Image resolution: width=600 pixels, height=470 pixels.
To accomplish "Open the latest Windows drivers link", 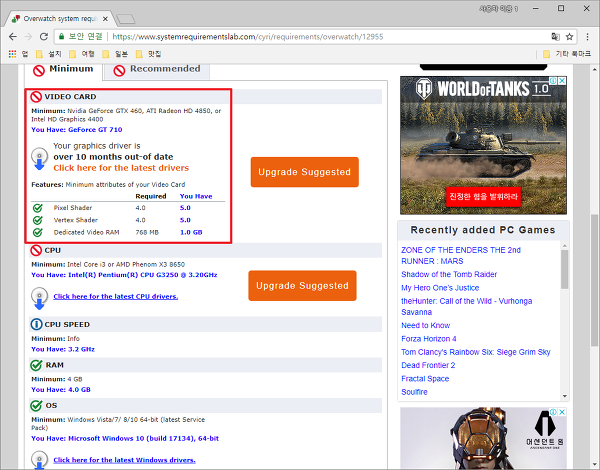I will [124, 460].
